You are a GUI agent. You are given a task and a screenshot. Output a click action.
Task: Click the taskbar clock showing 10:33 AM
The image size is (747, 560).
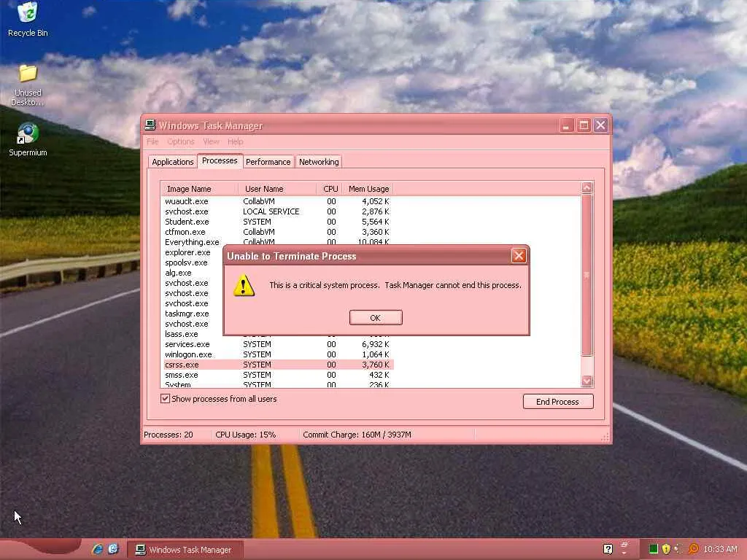pos(720,549)
